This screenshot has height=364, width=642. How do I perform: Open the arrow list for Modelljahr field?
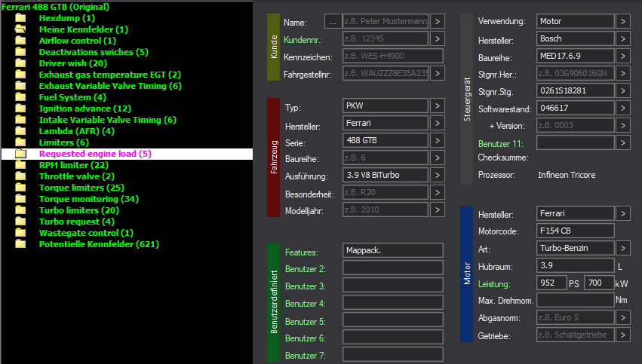(438, 210)
